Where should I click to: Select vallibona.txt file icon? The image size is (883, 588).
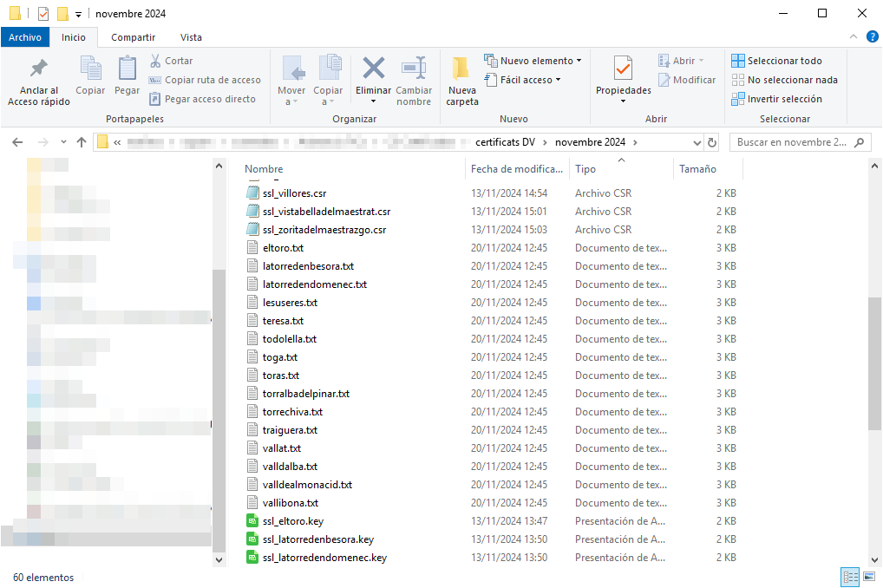[x=253, y=503]
